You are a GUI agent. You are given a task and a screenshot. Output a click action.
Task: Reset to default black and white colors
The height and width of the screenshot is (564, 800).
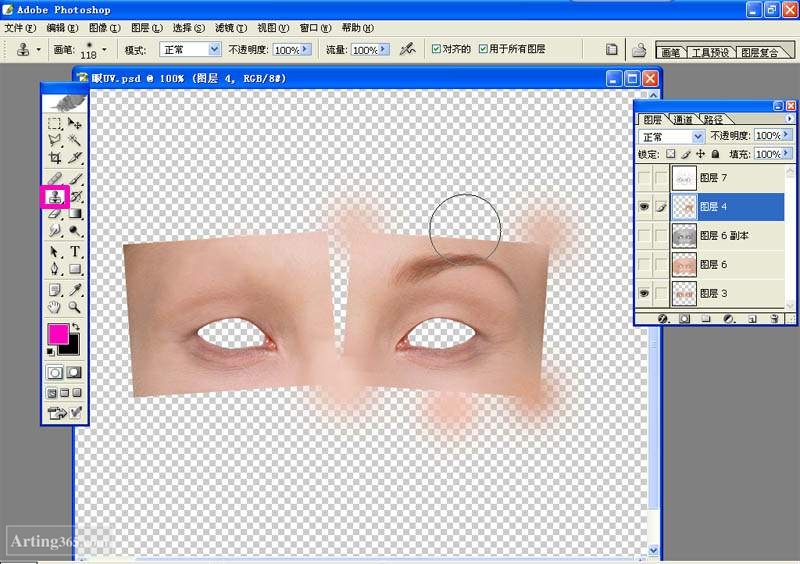pos(51,352)
